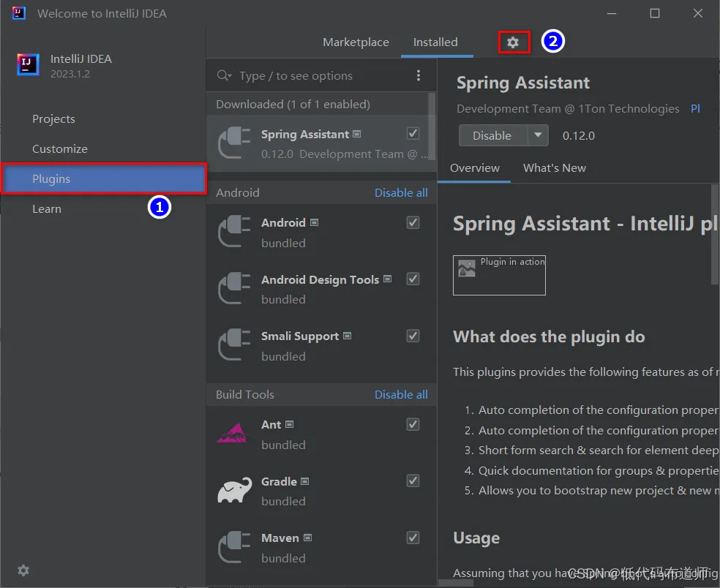
Task: Open Projects in the sidebar
Action: (x=53, y=119)
